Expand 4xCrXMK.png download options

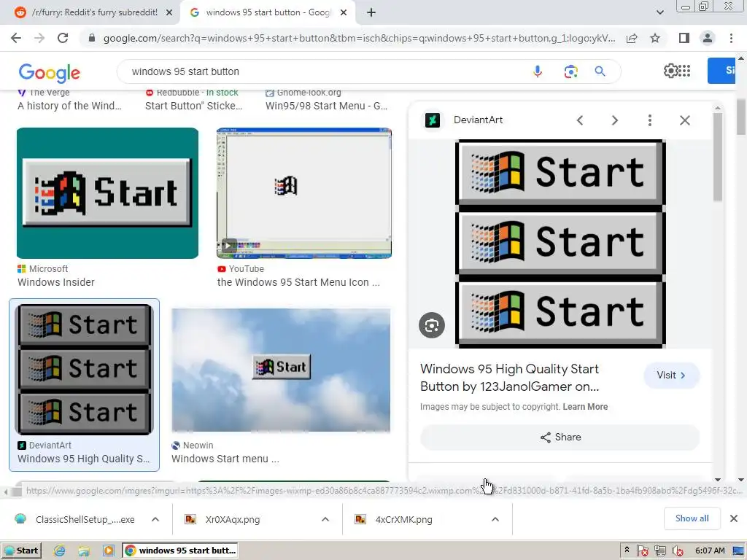pyautogui.click(x=495, y=519)
